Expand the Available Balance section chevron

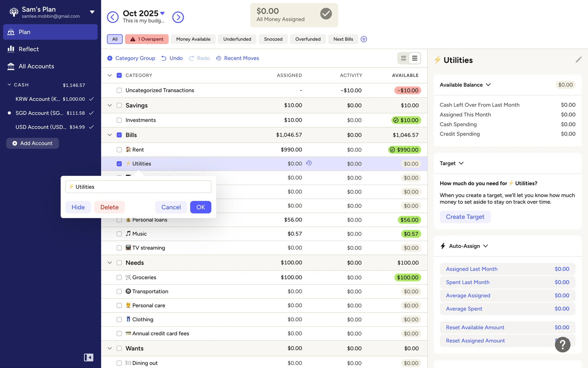[x=488, y=85]
